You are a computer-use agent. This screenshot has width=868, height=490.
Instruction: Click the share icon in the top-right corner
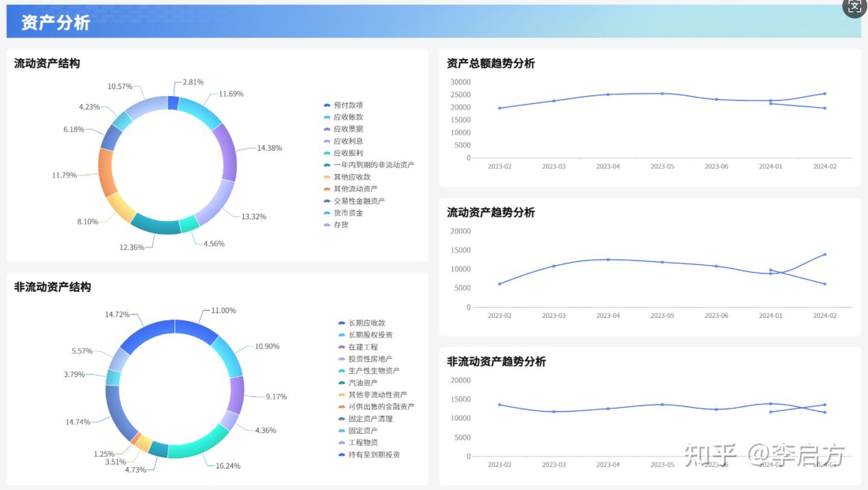coord(854,7)
